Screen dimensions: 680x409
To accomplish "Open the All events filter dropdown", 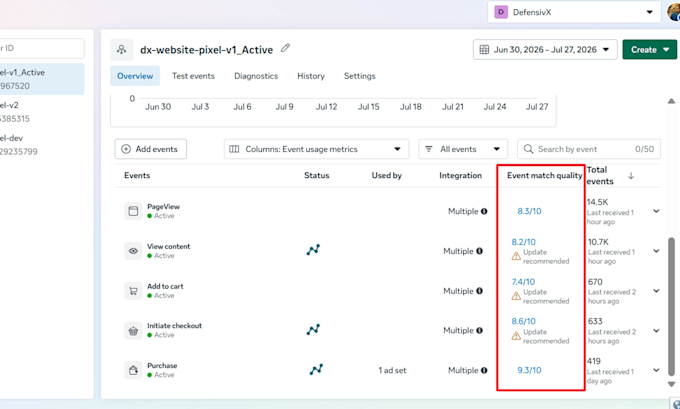I will [463, 149].
